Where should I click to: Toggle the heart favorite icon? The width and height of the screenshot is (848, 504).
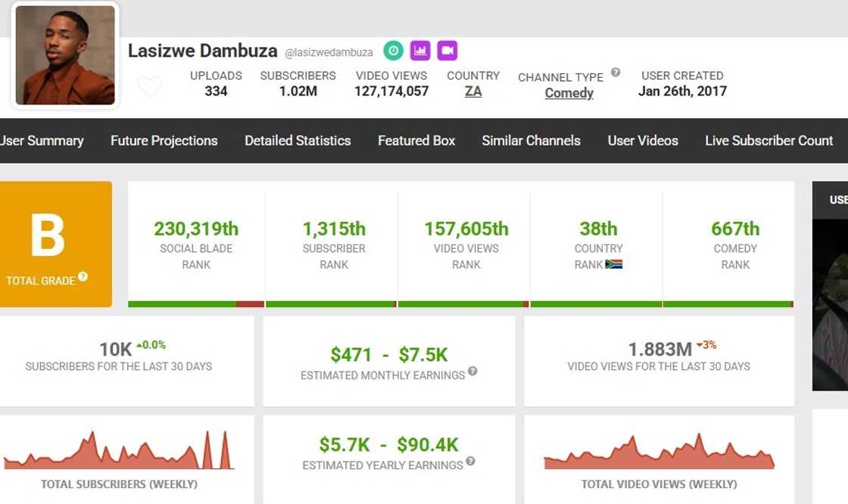[149, 87]
